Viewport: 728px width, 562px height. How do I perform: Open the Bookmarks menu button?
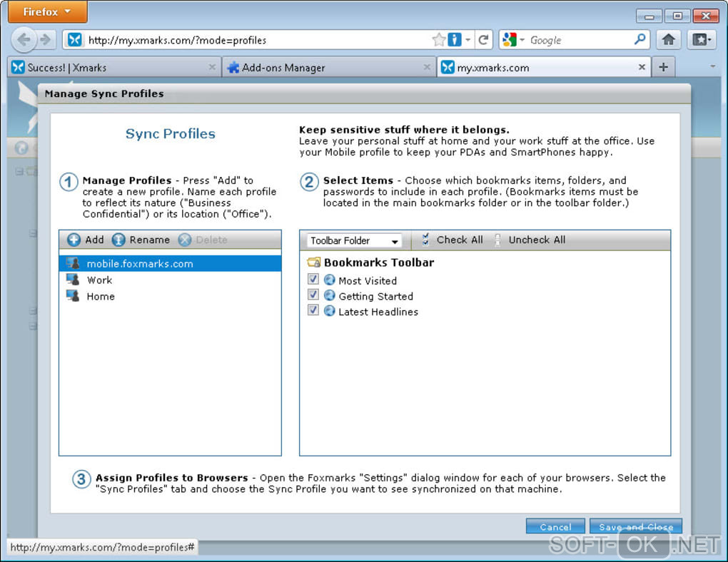point(702,40)
